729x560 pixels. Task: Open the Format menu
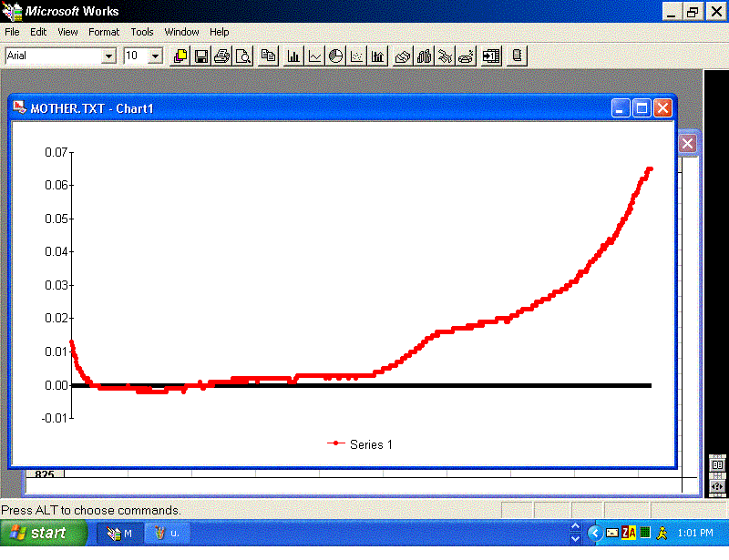coord(104,32)
